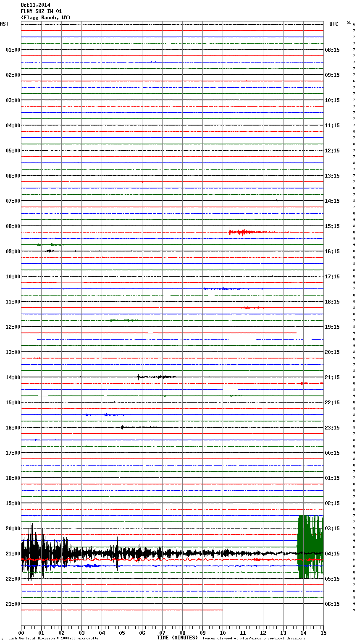Click the 21:15 UTC label
Viewport: 357px width, 644px height.
tap(332, 377)
